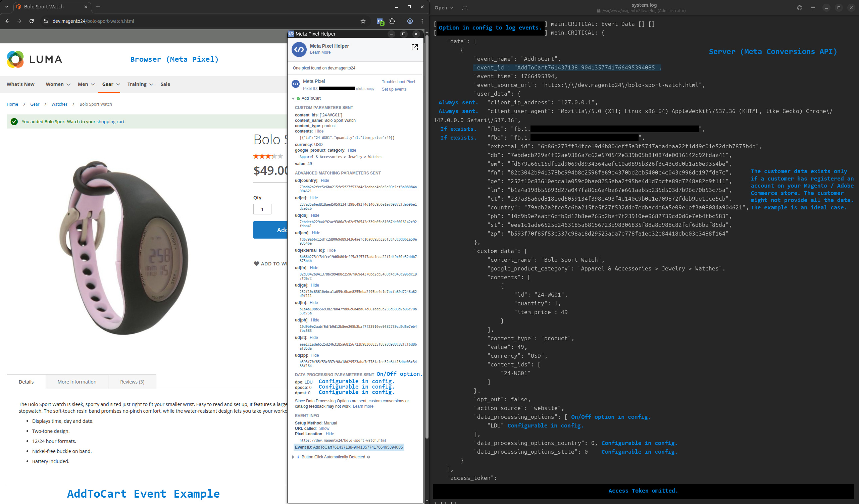Image resolution: width=859 pixels, height=504 pixels.
Task: Click the page reload icon in the browser
Action: tap(31, 21)
